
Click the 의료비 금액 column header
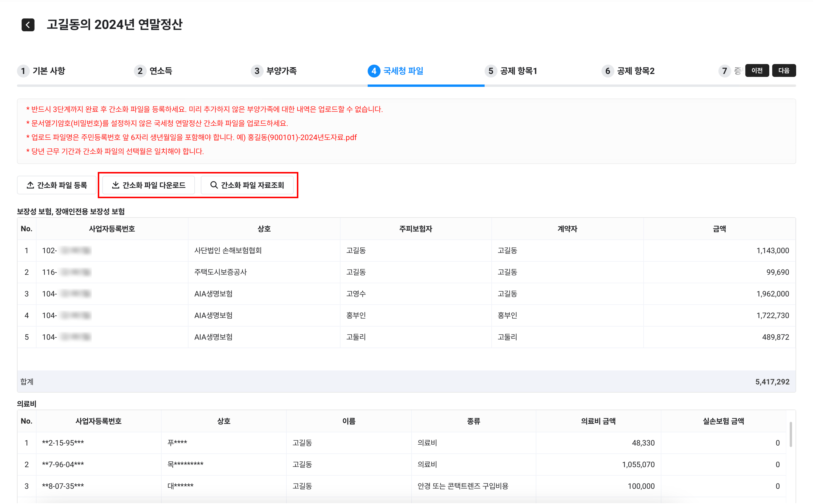click(x=598, y=421)
